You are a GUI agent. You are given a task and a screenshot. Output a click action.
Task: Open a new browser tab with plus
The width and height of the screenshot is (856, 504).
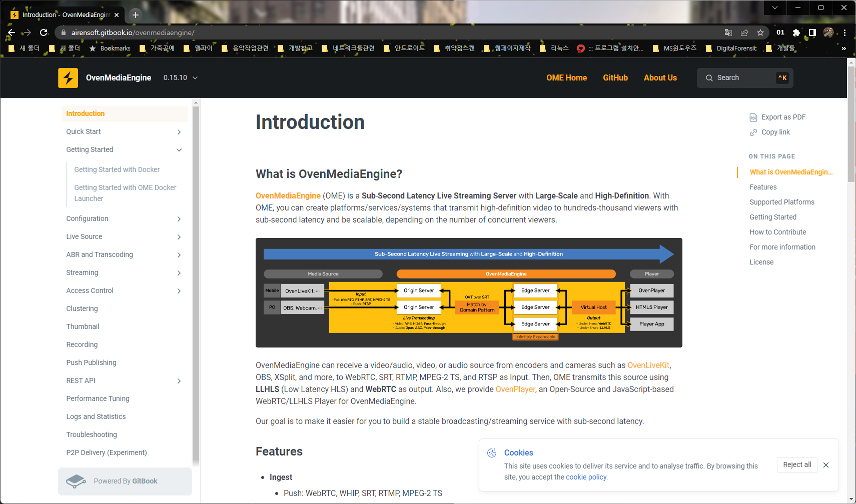click(135, 15)
